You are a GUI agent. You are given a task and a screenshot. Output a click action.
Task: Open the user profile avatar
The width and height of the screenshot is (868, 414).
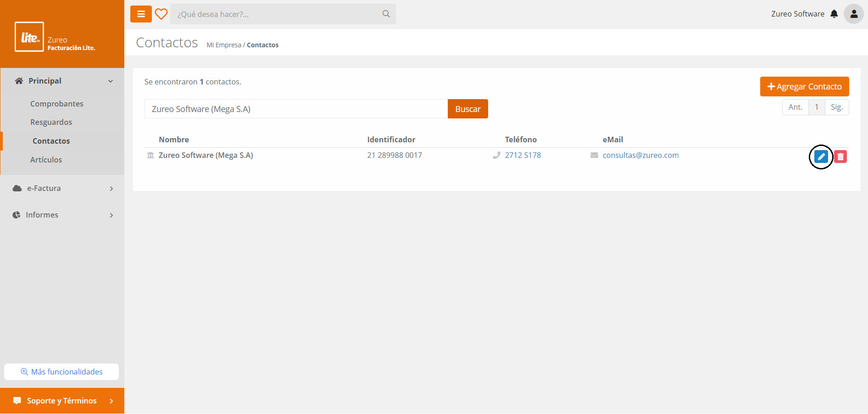[x=854, y=14]
